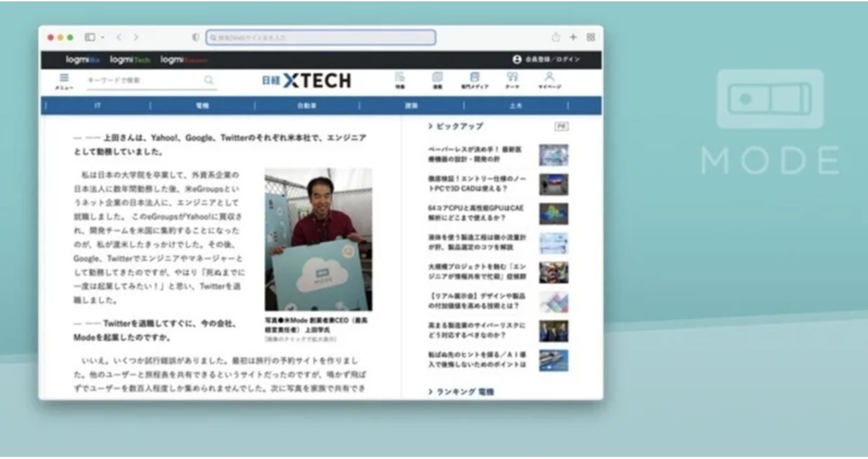Toggle the Safari sidebar button
This screenshot has height=459, width=868.
(90, 37)
